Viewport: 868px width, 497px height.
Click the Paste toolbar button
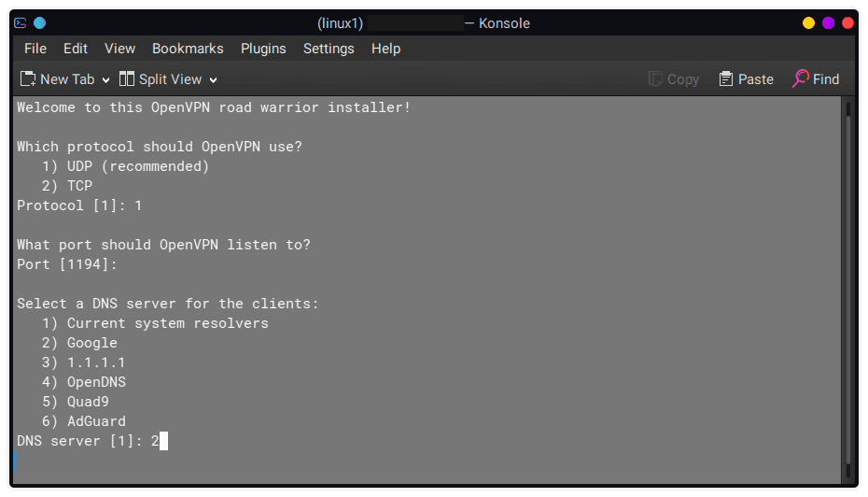click(747, 79)
